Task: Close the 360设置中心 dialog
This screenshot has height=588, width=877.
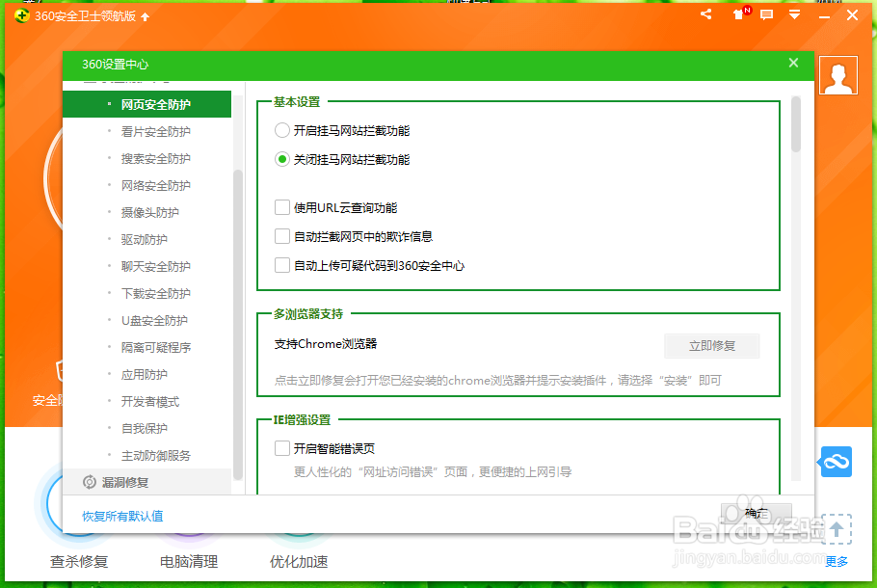Action: [793, 64]
